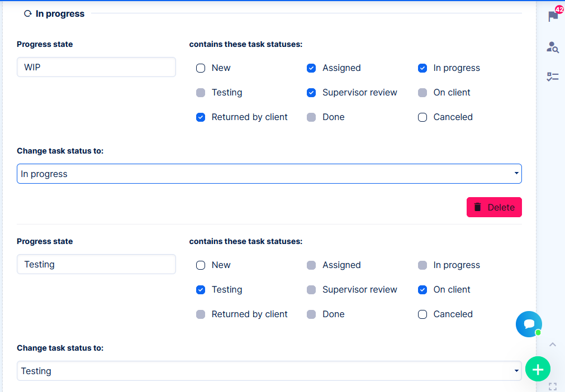This screenshot has height=392, width=565.
Task: Open the flag notifications icon with 42 badge
Action: [x=553, y=16]
